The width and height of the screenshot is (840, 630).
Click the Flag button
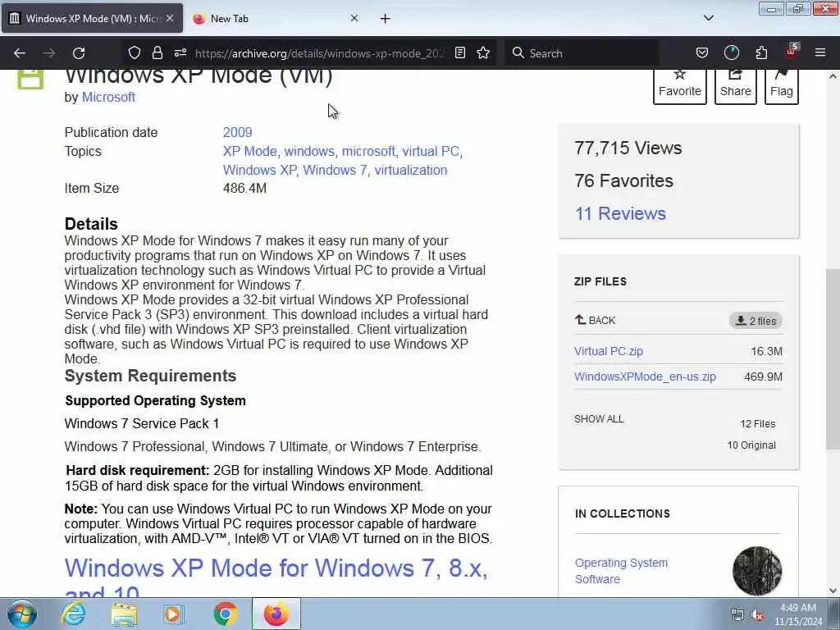coord(782,85)
